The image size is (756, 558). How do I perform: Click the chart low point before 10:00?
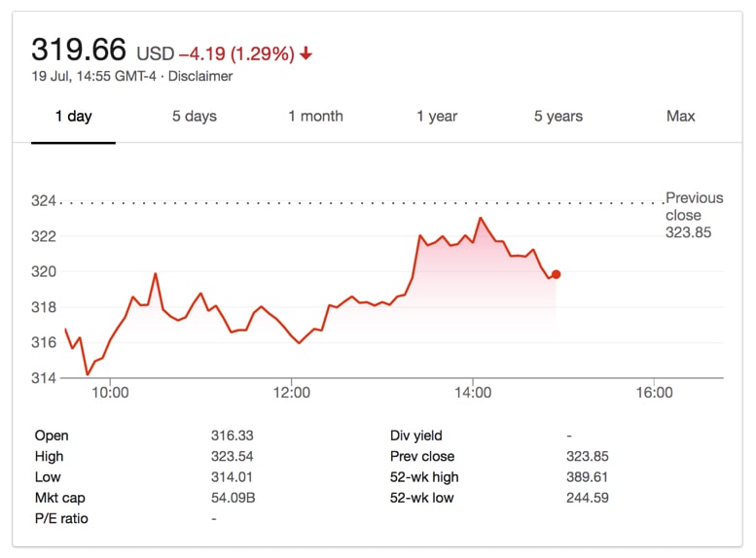point(88,374)
